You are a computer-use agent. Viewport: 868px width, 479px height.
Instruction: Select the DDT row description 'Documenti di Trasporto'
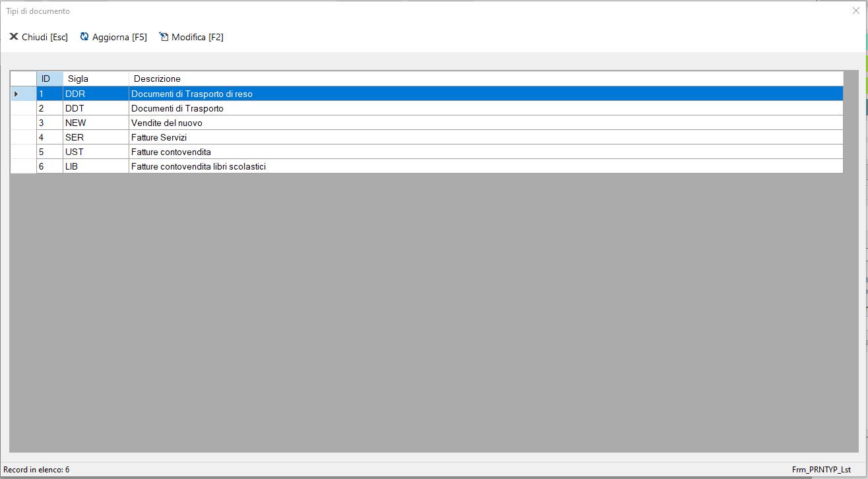click(486, 108)
